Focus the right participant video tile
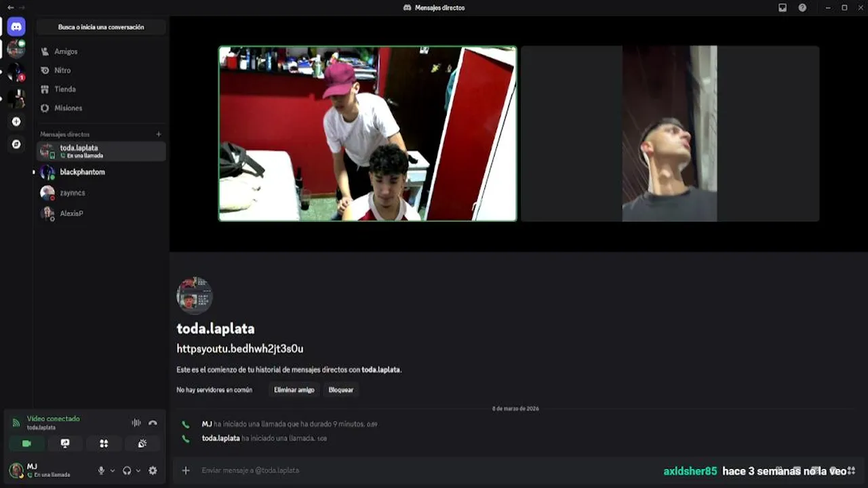This screenshot has height=488, width=868. tap(670, 134)
